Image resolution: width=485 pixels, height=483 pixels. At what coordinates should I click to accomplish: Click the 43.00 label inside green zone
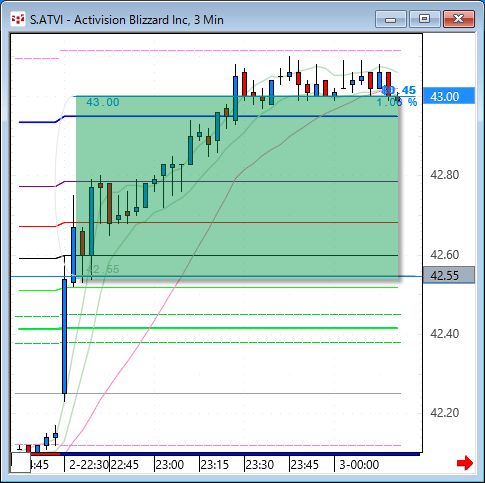[103, 102]
